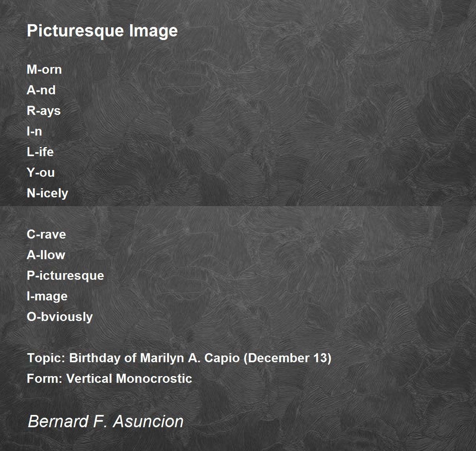
Task: Click the poem title Picturesque Image
Action: (x=102, y=31)
